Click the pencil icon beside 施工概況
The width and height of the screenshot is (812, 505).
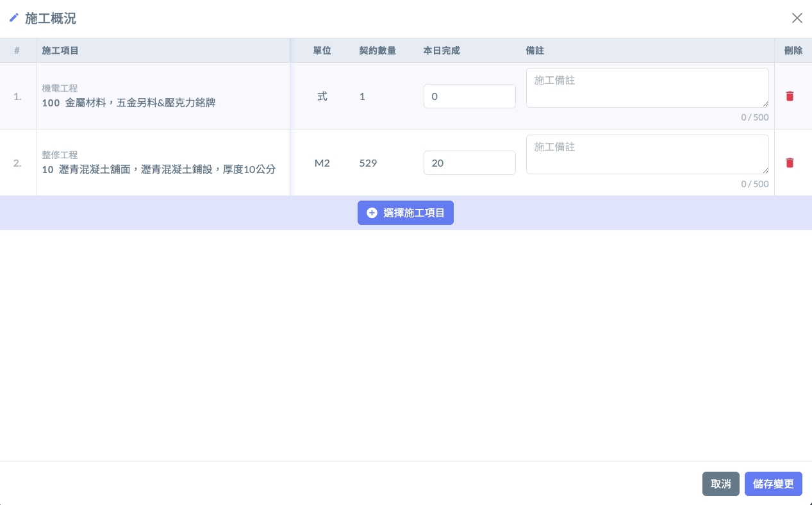point(13,18)
